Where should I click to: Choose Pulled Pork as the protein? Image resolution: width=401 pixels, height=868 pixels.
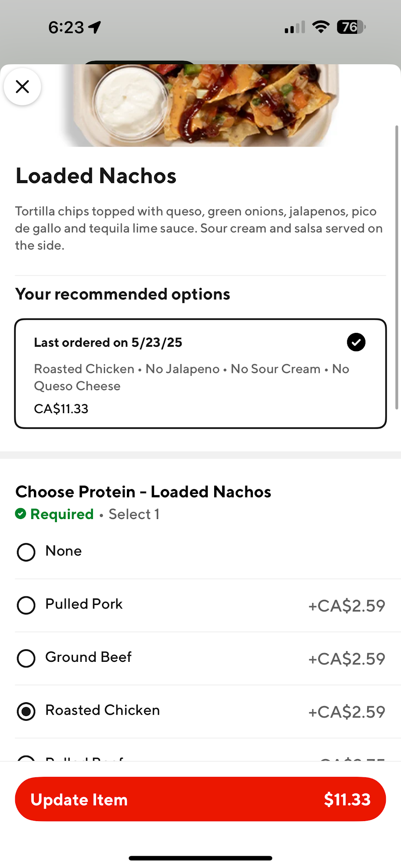click(x=208, y=605)
